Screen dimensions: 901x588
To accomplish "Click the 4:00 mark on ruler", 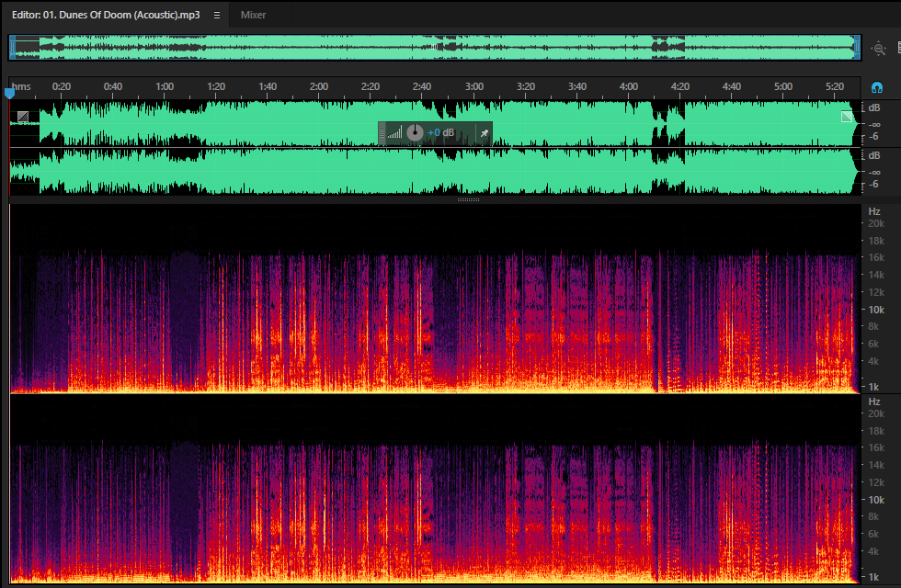I will click(629, 86).
